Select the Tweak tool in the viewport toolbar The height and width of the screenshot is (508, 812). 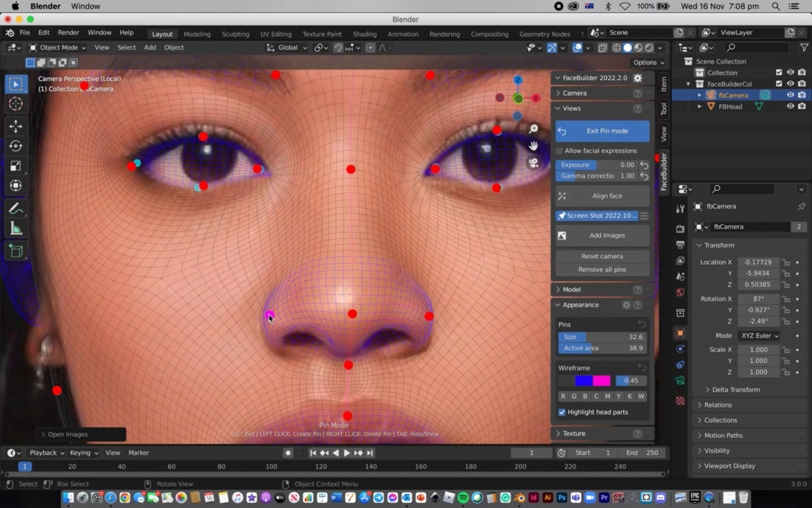point(15,84)
